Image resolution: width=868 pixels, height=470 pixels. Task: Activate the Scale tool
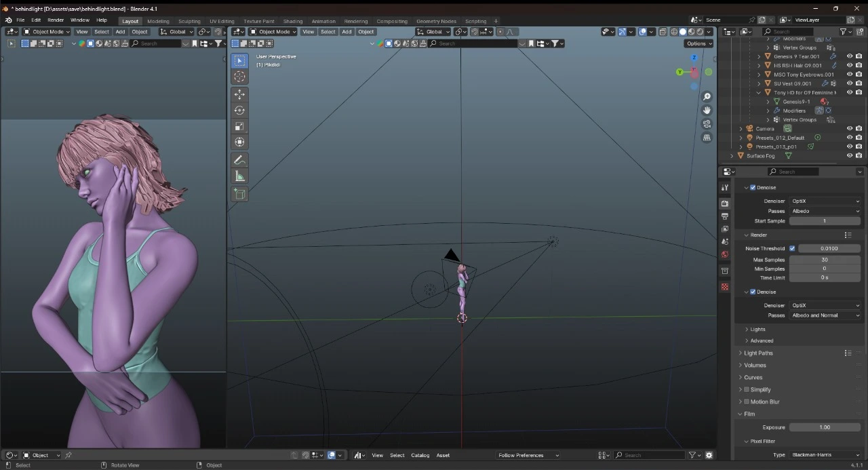pyautogui.click(x=239, y=126)
